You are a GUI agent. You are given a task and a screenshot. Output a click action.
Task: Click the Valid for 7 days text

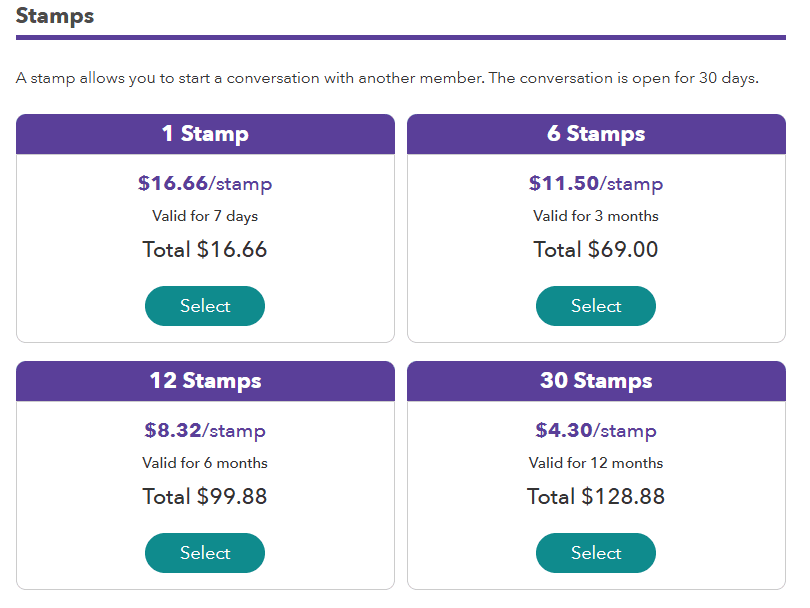[x=205, y=216]
